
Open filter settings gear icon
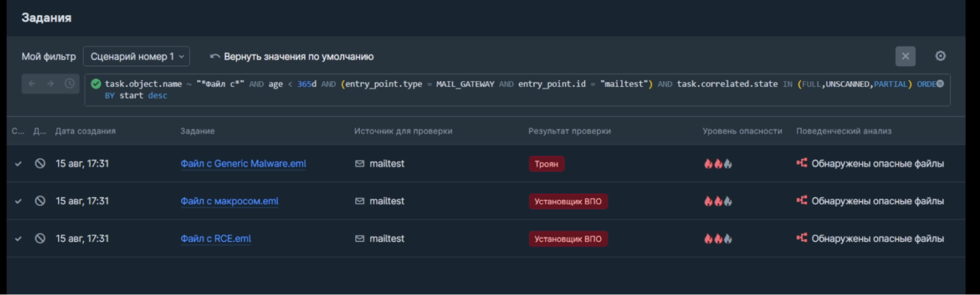940,56
